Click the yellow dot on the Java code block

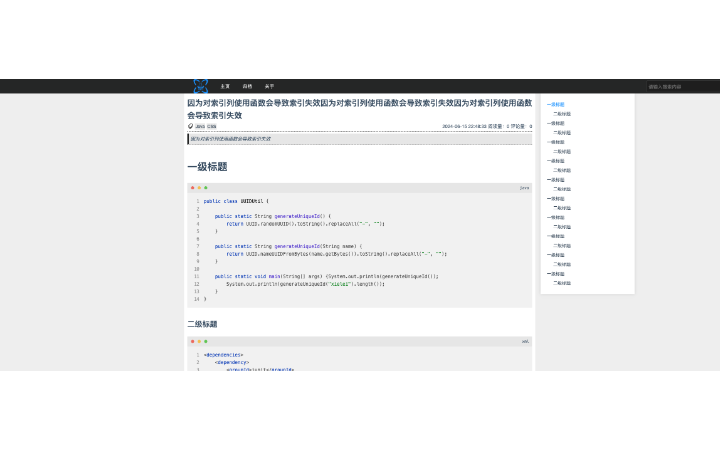199,187
